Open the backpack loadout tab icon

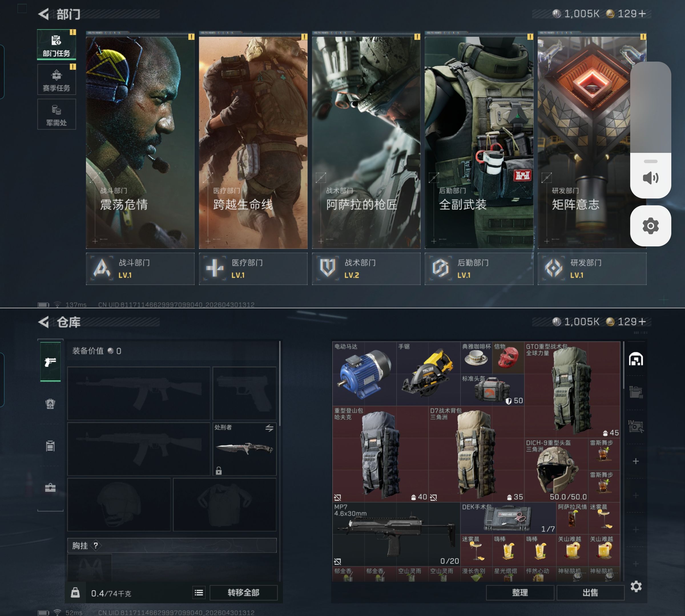coord(51,404)
